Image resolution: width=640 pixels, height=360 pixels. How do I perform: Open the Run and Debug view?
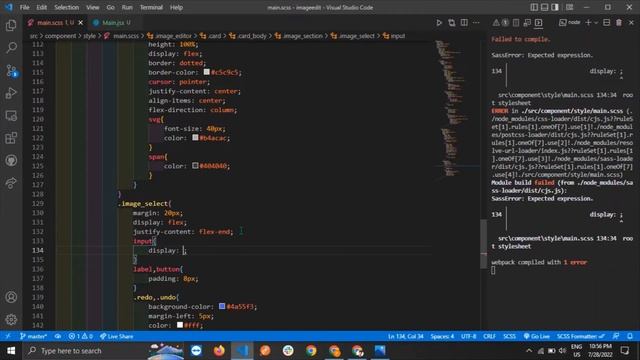coord(11,93)
